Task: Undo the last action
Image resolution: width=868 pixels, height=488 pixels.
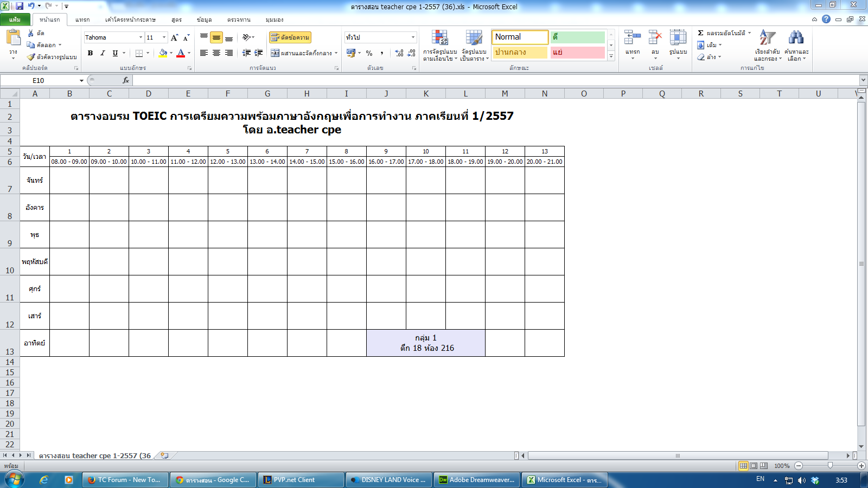Action: point(31,6)
